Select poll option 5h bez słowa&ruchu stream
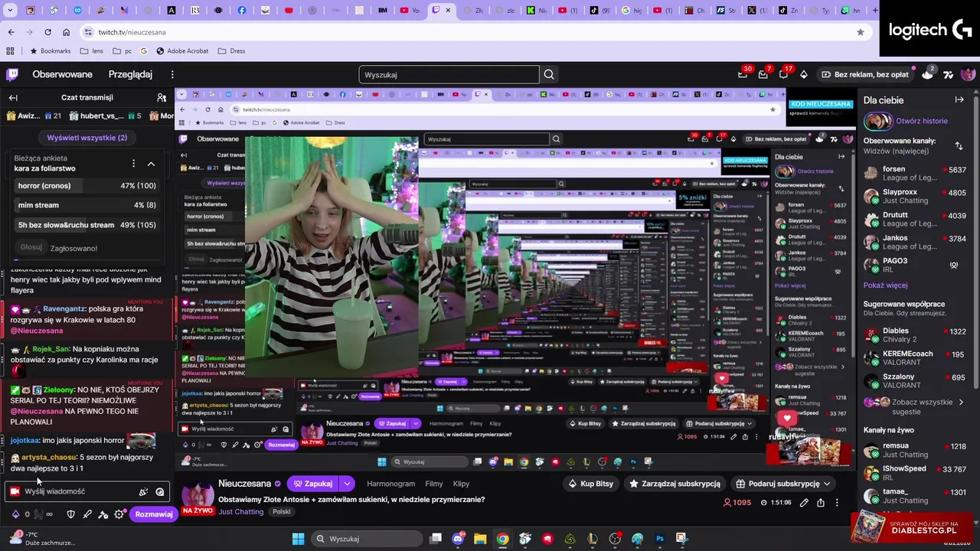The height and width of the screenshot is (551, 980). pos(87,225)
